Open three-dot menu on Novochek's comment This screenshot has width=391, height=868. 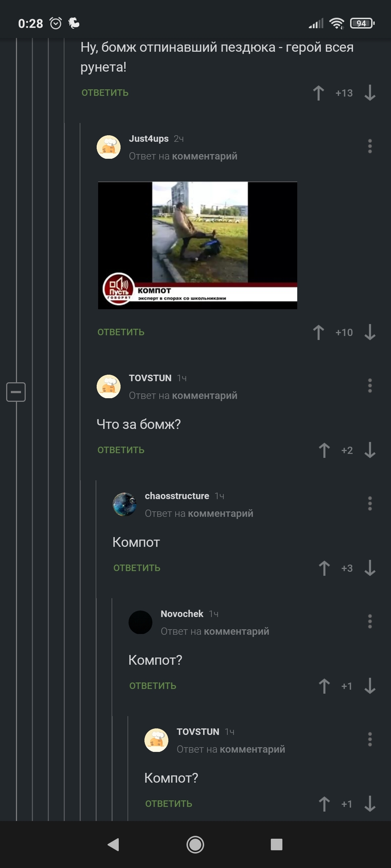point(370,621)
